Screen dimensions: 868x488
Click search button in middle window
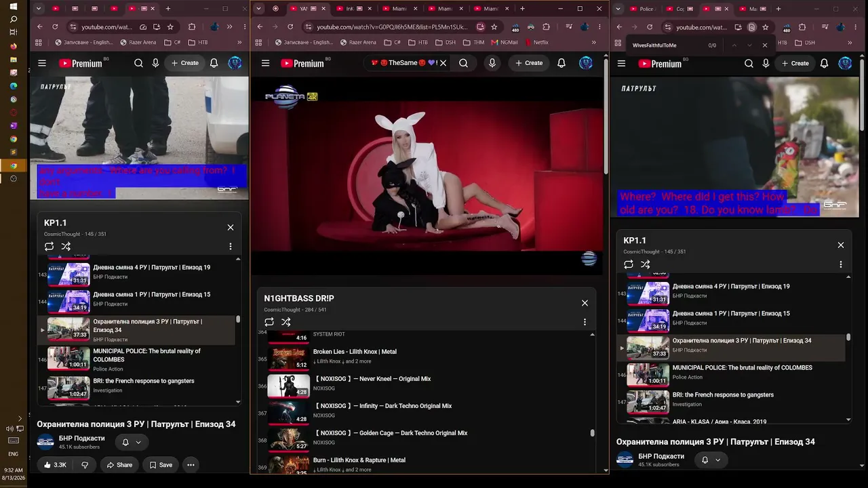[x=463, y=63]
